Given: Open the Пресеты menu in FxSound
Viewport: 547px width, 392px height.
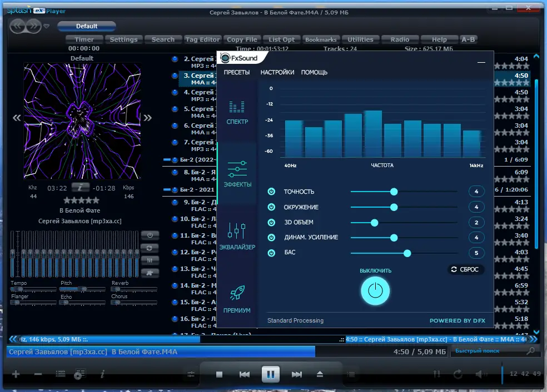Looking at the screenshot, I should [236, 73].
